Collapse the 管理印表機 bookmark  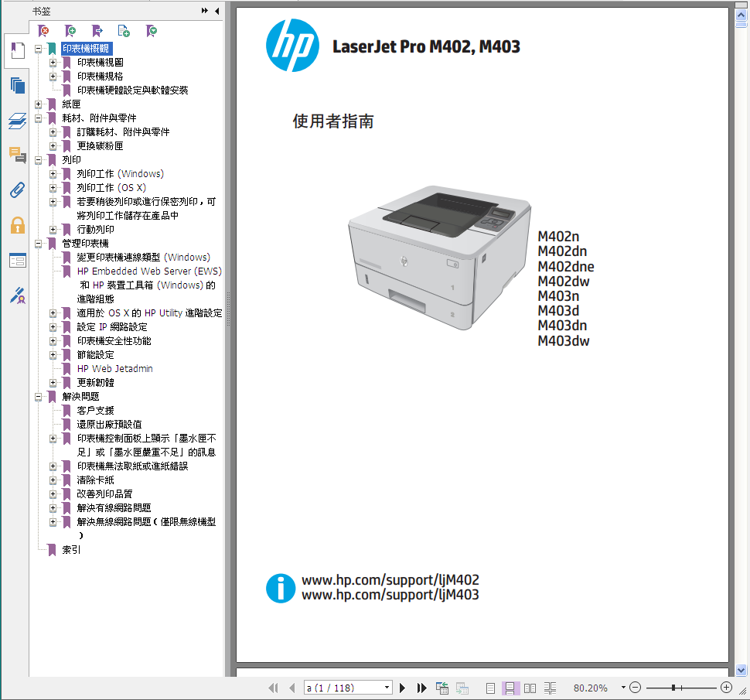click(38, 243)
